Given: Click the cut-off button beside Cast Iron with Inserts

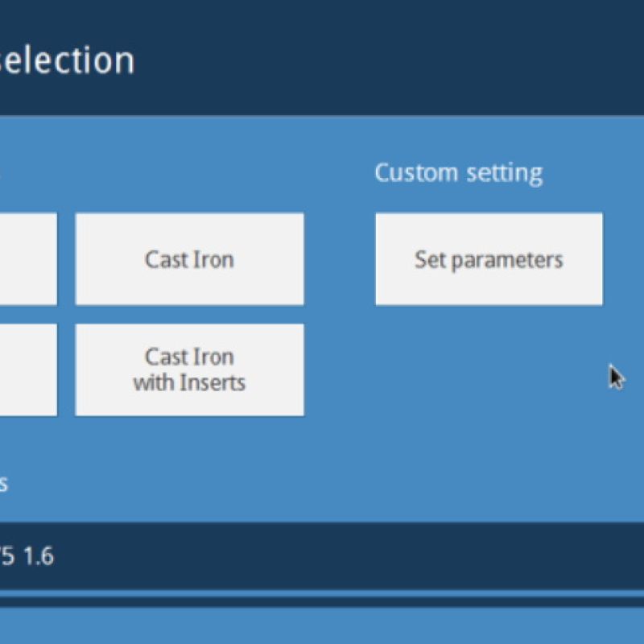Looking at the screenshot, I should (27, 369).
